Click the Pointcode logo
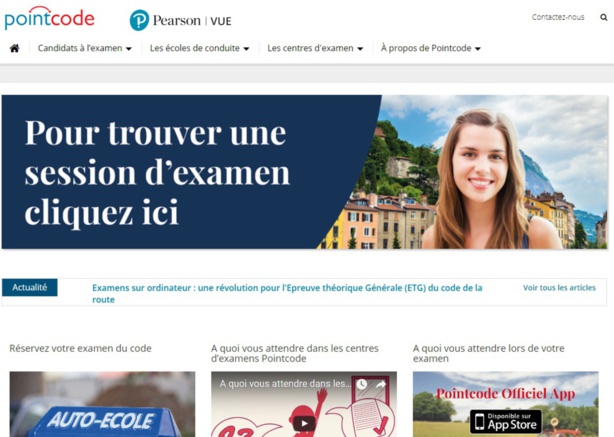 (49, 18)
